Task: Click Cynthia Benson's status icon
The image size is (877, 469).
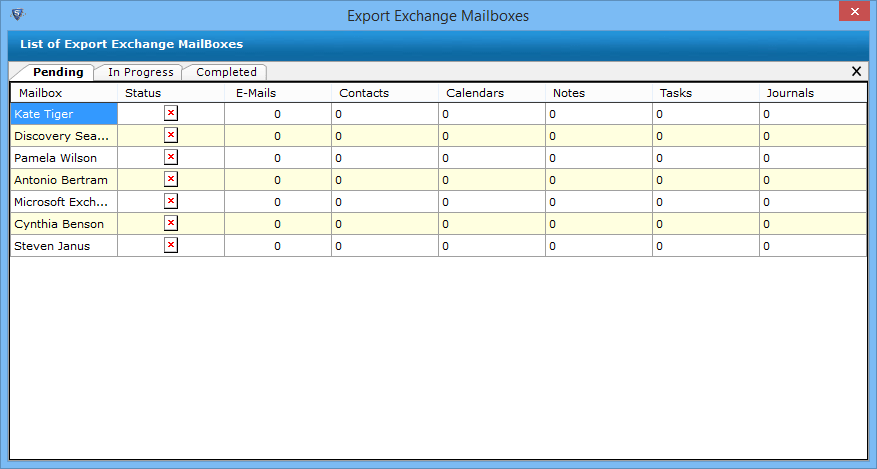Action: 171,223
